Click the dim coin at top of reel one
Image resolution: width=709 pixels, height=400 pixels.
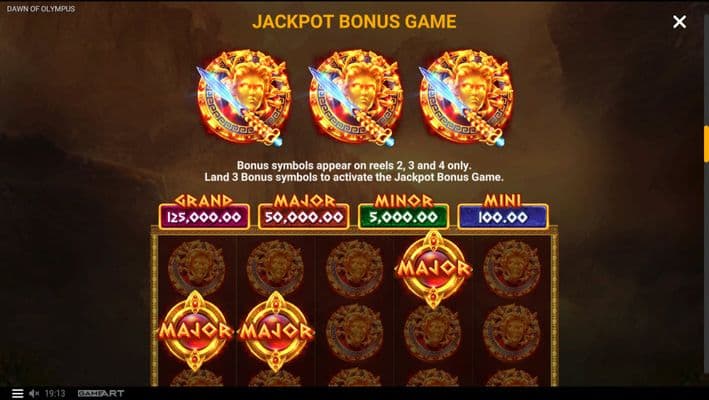tap(196, 268)
